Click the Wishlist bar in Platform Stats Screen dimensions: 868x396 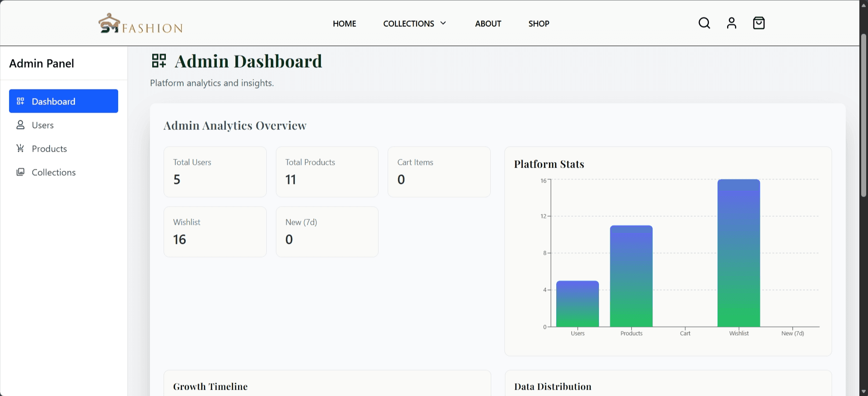click(x=739, y=253)
